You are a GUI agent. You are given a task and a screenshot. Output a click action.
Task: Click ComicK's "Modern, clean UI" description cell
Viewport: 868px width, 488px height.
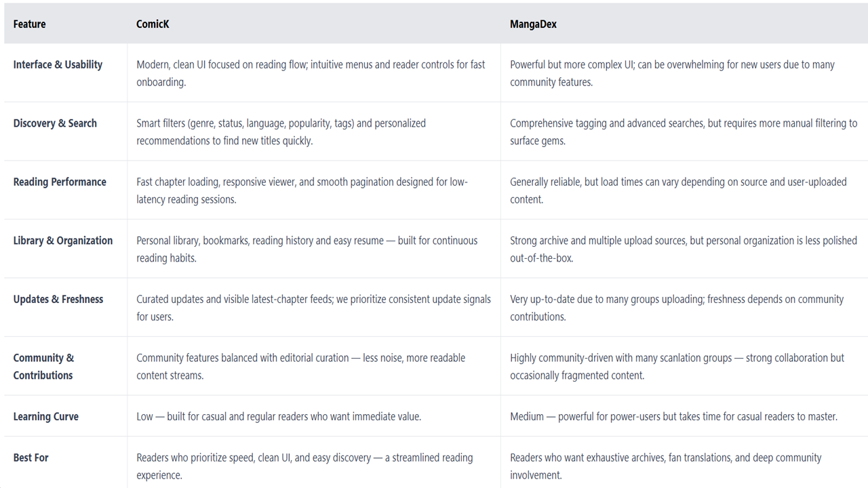pos(311,73)
